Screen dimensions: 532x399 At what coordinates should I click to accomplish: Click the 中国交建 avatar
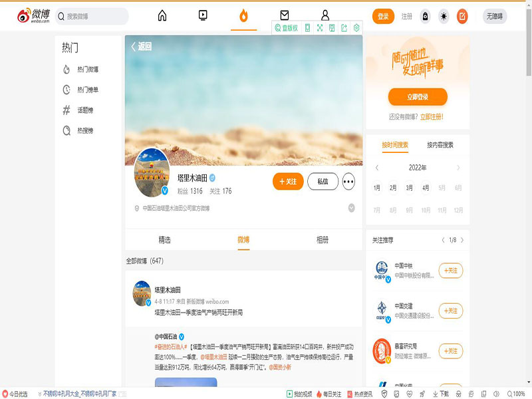pyautogui.click(x=382, y=311)
